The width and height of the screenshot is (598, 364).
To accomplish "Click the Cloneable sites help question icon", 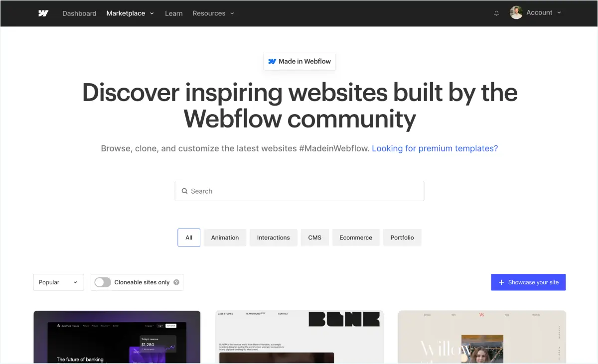I will click(x=176, y=282).
